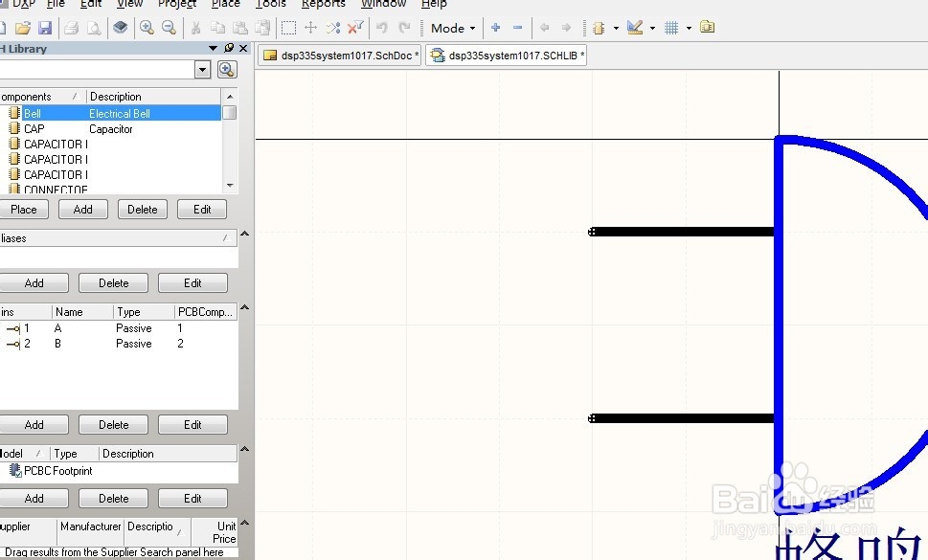Copy selection using toolbar icon
The height and width of the screenshot is (560, 928).
pos(217,28)
